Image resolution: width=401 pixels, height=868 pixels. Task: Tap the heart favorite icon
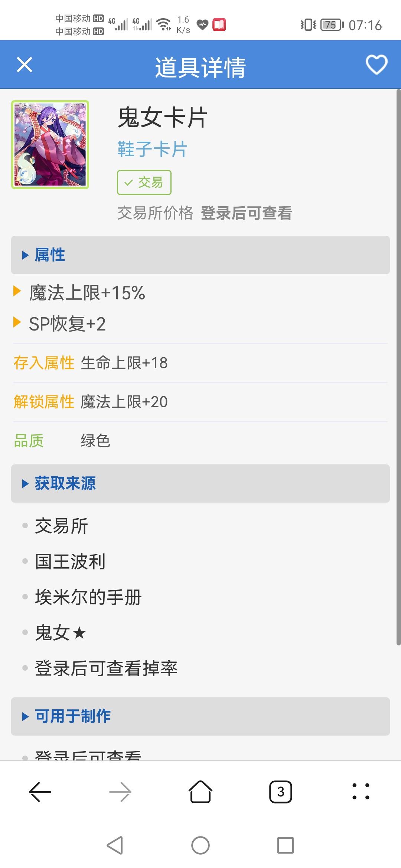click(376, 65)
